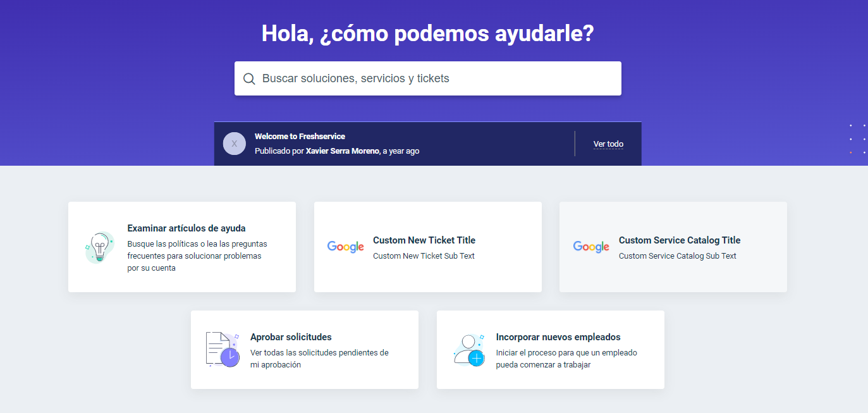Open Examinar artículos de ayuda
Viewport: 868px width, 413px height.
click(x=186, y=228)
